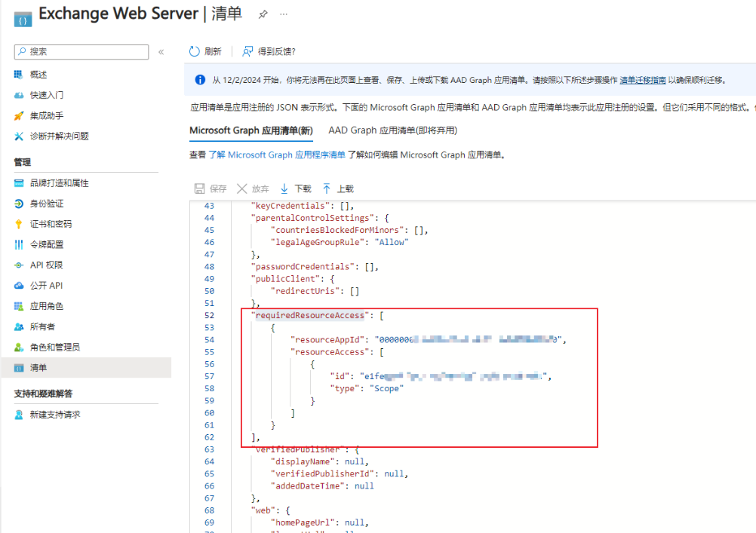The image size is (756, 533).
Task: Click the pin icon beside page title
Action: (x=263, y=14)
